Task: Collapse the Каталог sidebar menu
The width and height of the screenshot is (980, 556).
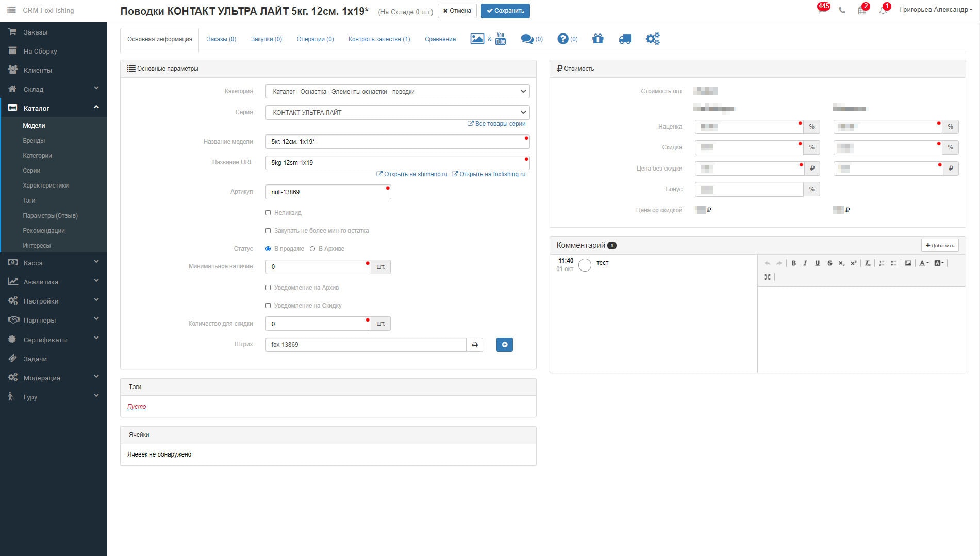Action: pyautogui.click(x=54, y=108)
